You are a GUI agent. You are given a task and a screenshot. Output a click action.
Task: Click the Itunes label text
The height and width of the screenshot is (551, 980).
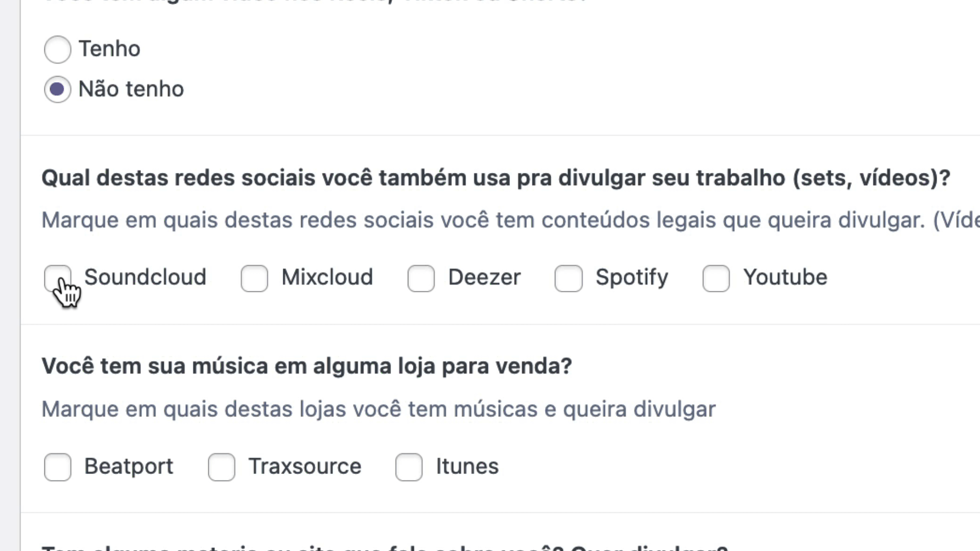pyautogui.click(x=467, y=466)
